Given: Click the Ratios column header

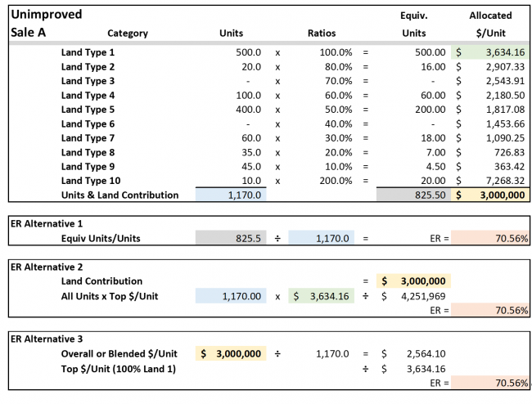Looking at the screenshot, I should click(322, 34).
